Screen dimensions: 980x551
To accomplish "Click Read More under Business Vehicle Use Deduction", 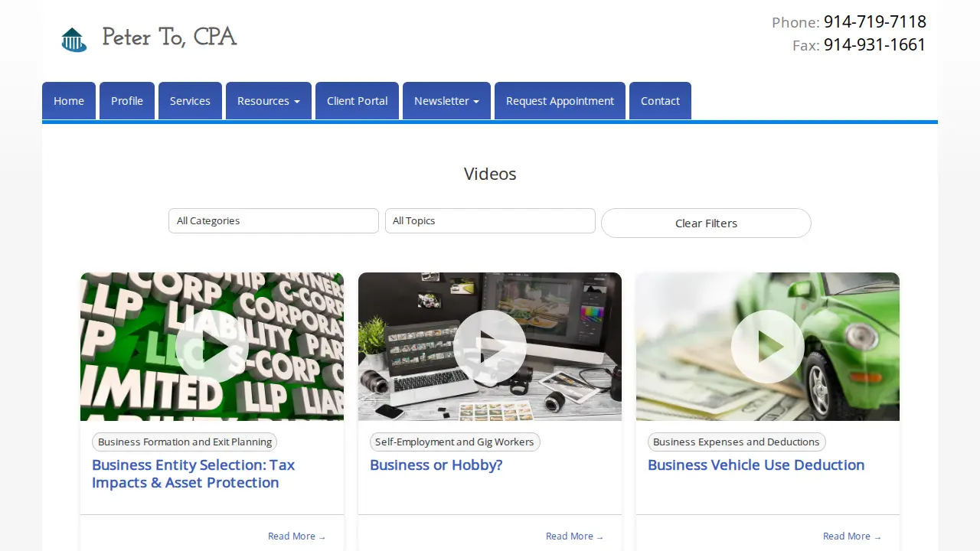I will tap(852, 536).
